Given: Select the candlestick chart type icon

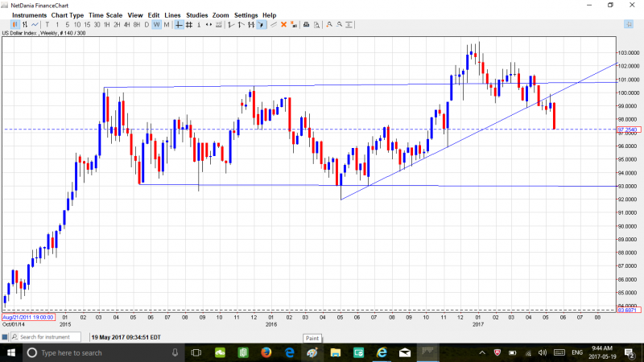Looking at the screenshot, I should 14,25.
